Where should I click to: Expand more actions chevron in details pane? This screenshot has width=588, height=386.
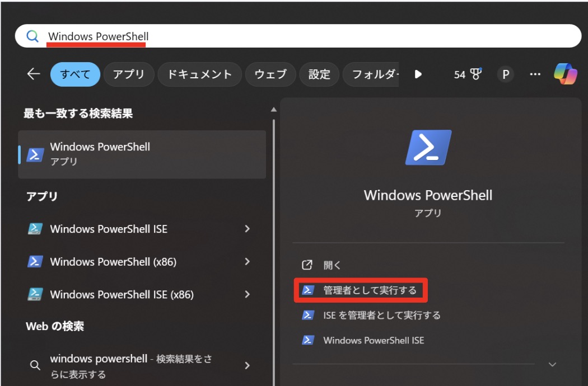click(552, 364)
